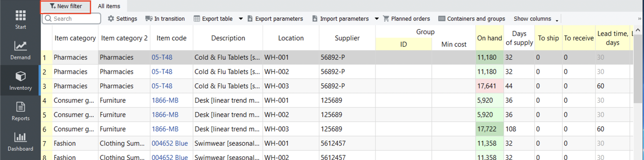The width and height of the screenshot is (644, 160).
Task: Open Planned orders cart icon
Action: point(386,19)
